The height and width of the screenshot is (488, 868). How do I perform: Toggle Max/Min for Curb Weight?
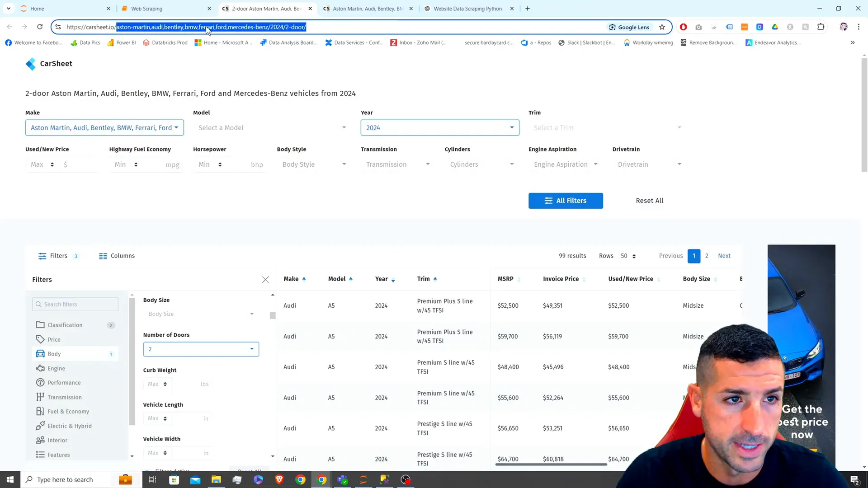coord(157,384)
